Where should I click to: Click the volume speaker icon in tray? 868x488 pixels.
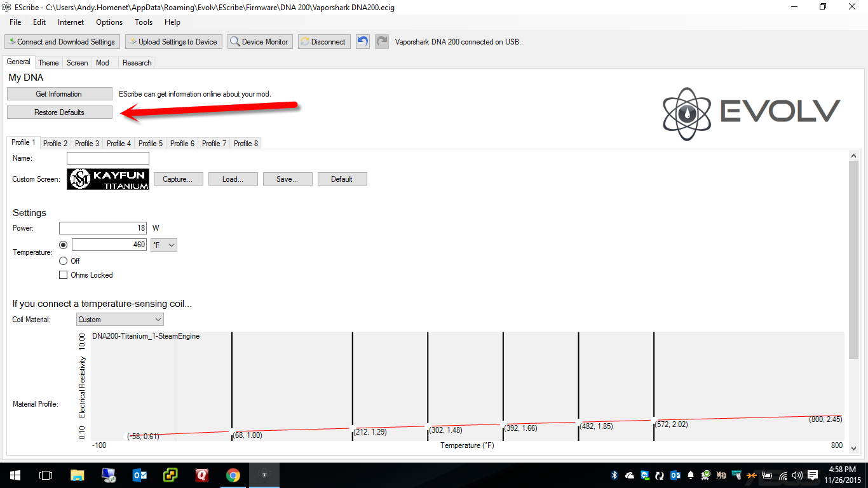point(797,475)
